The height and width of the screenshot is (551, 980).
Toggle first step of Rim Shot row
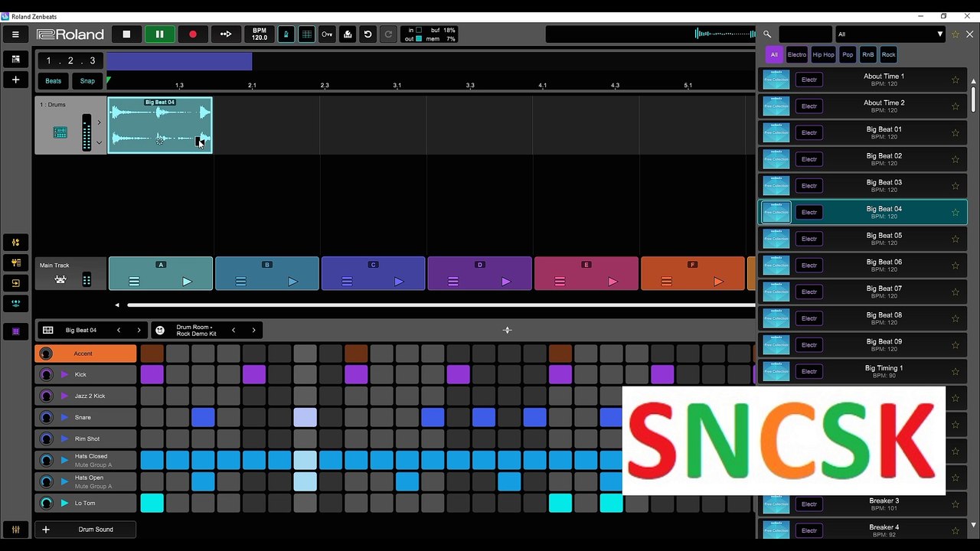152,439
